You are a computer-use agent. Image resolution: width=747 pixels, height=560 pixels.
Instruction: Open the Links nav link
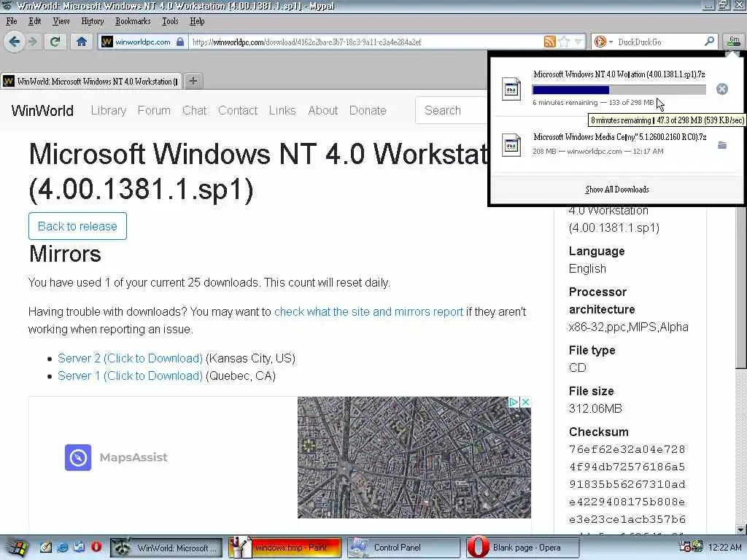pyautogui.click(x=282, y=111)
